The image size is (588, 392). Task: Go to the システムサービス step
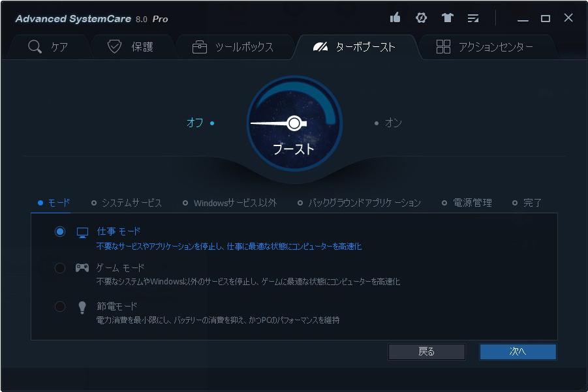coord(127,203)
